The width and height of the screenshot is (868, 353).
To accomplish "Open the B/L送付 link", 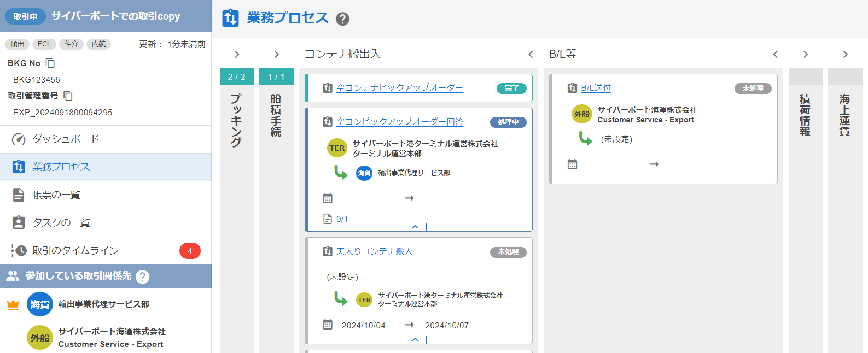I will 596,88.
